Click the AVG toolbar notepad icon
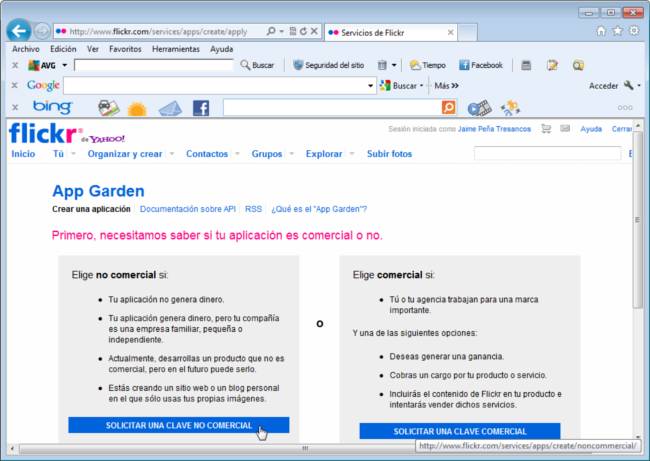The image size is (650, 461). pyautogui.click(x=552, y=65)
